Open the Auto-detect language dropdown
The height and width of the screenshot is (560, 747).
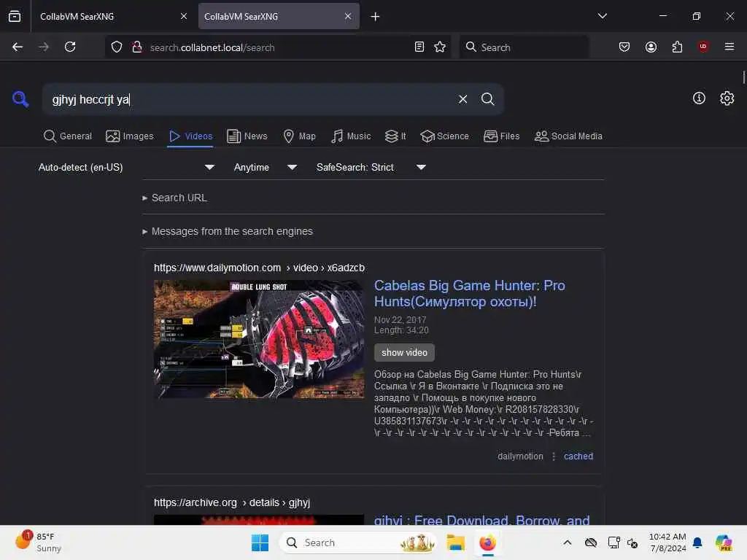[x=127, y=167]
